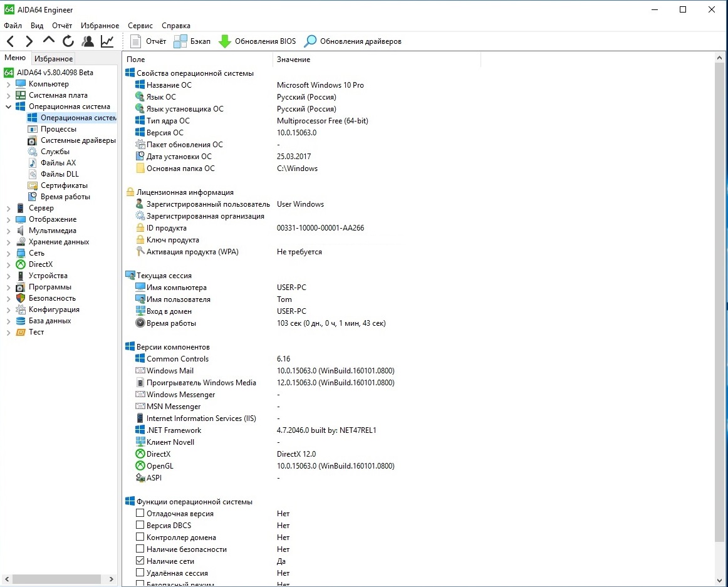Screen dimensions: 728x587
Task: Click the sidebar horizontal scrollbar left arrow
Action: [7, 579]
